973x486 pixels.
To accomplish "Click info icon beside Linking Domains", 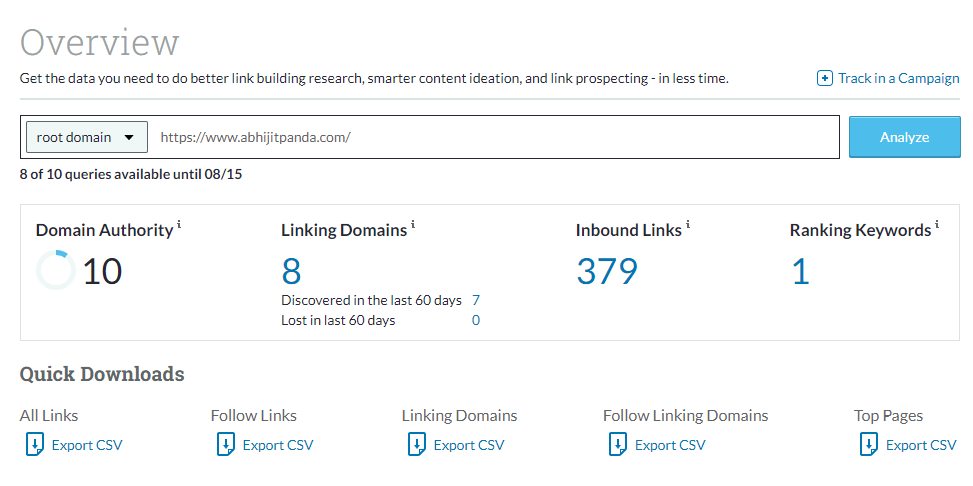I will (x=413, y=225).
